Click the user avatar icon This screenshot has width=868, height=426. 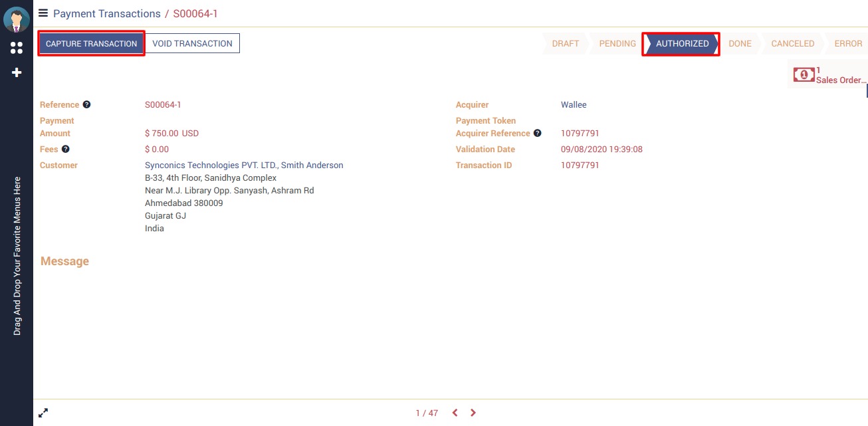pos(17,19)
